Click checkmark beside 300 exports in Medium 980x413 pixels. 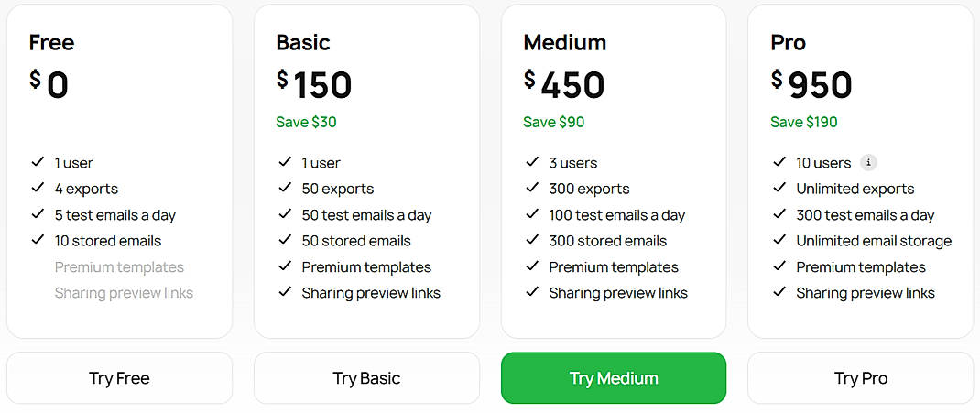532,189
